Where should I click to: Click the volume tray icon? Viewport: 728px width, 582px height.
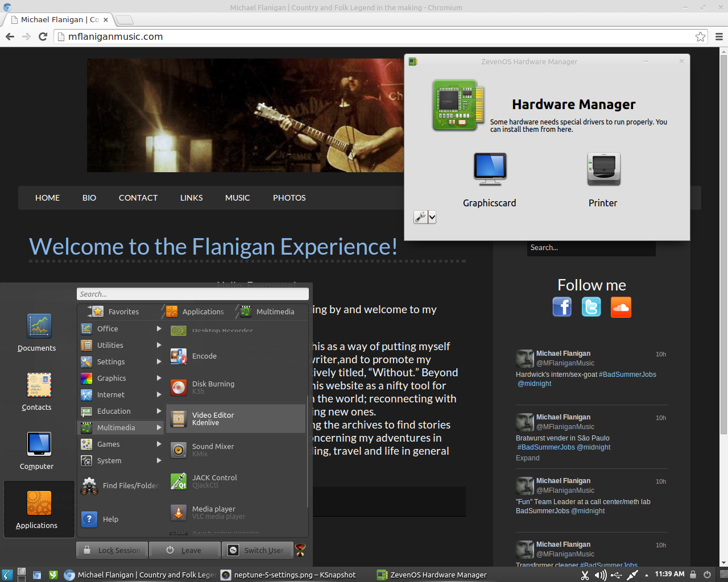click(x=600, y=575)
